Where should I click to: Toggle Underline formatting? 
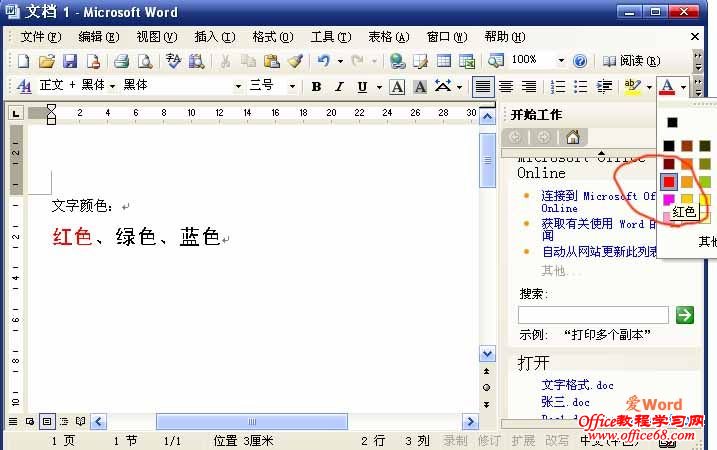pyautogui.click(x=362, y=86)
